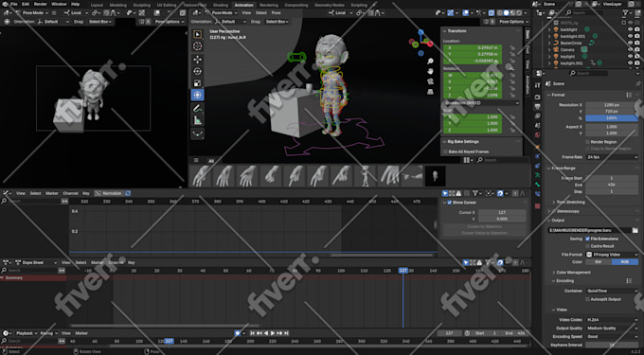Select the Breakdowner pose tool
The image size is (644, 355).
(198, 133)
